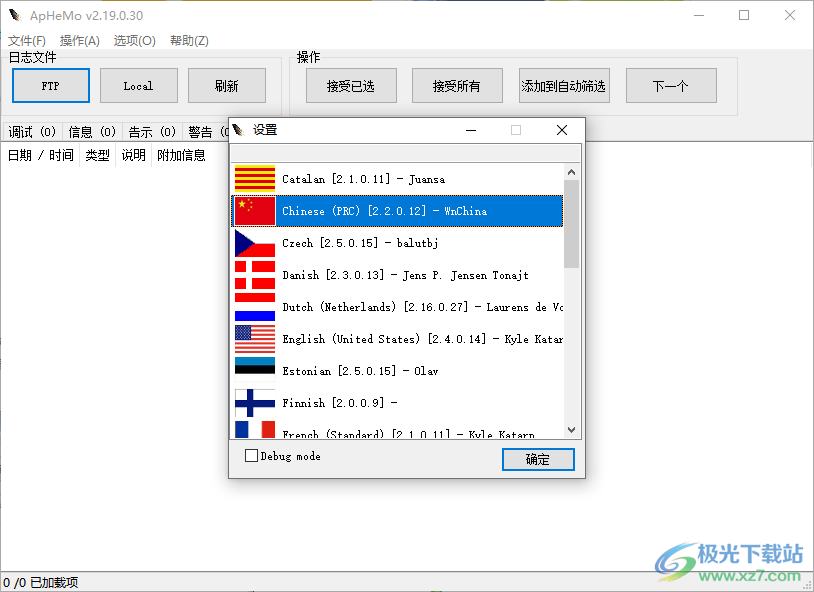Click the 下一个 button

[671, 86]
